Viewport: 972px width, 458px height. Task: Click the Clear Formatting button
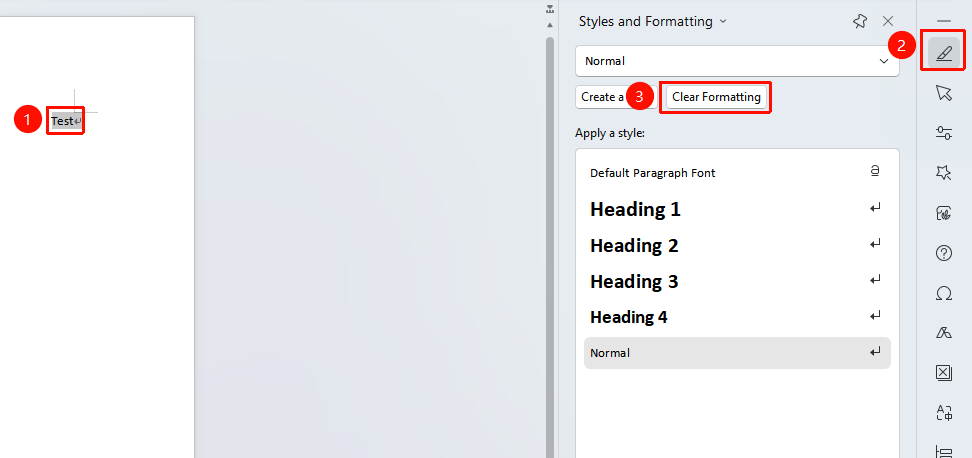tap(716, 97)
